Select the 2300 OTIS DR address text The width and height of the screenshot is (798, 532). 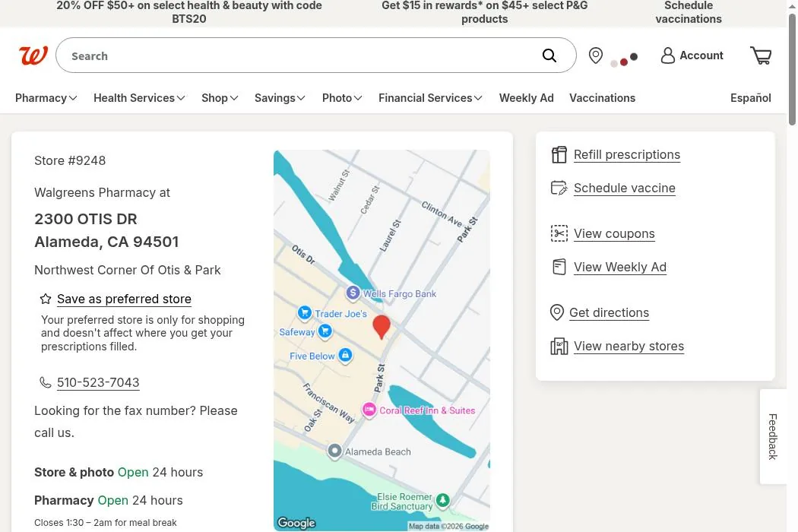click(x=85, y=219)
